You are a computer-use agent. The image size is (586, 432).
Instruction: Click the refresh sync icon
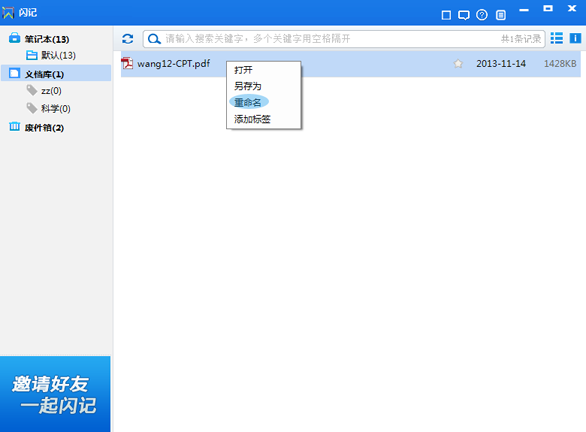coord(127,38)
